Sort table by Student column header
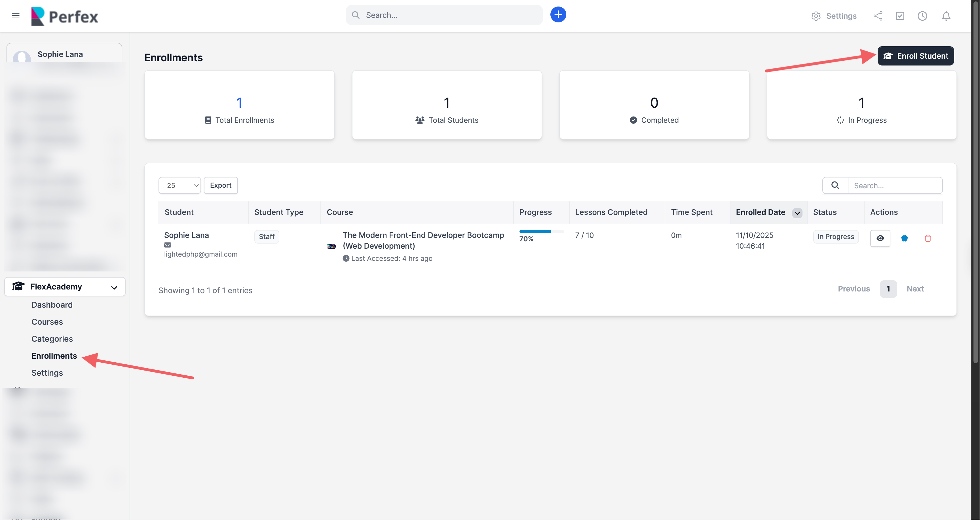980x520 pixels. tap(179, 212)
